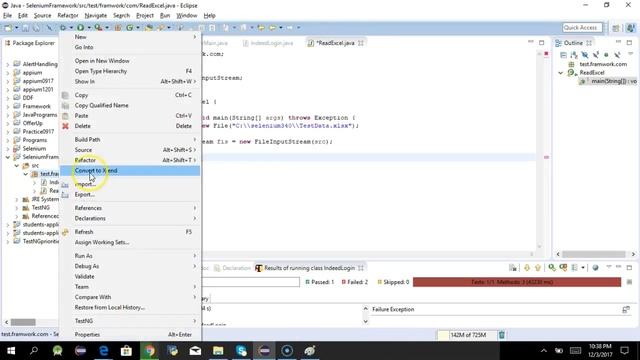Open the Microsoft Store taskbar icon

[x=126, y=351]
